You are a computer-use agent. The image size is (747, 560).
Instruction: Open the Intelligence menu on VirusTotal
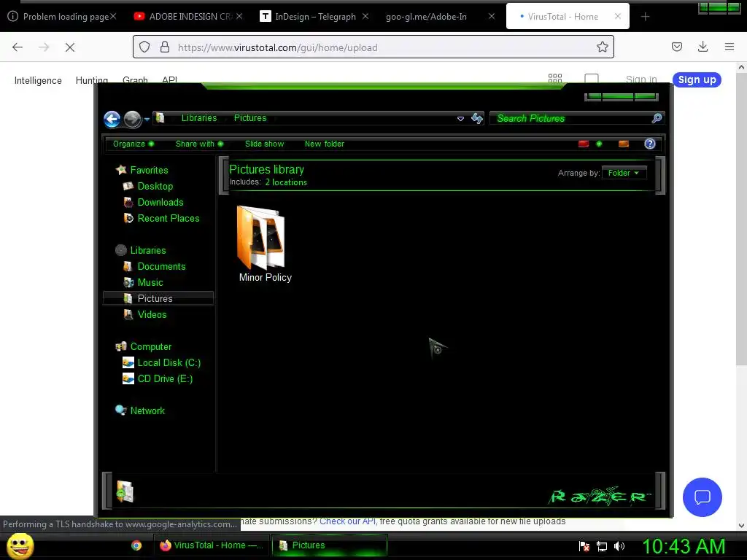[x=38, y=80]
